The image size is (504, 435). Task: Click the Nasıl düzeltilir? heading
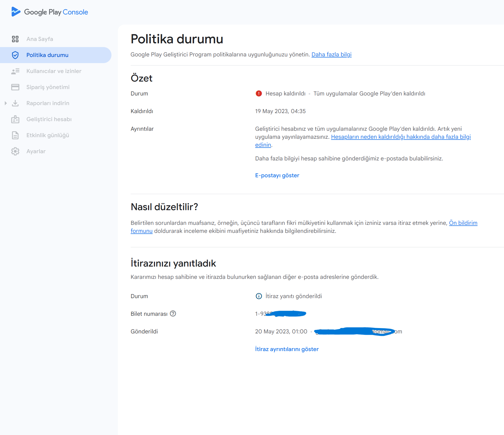(x=164, y=207)
